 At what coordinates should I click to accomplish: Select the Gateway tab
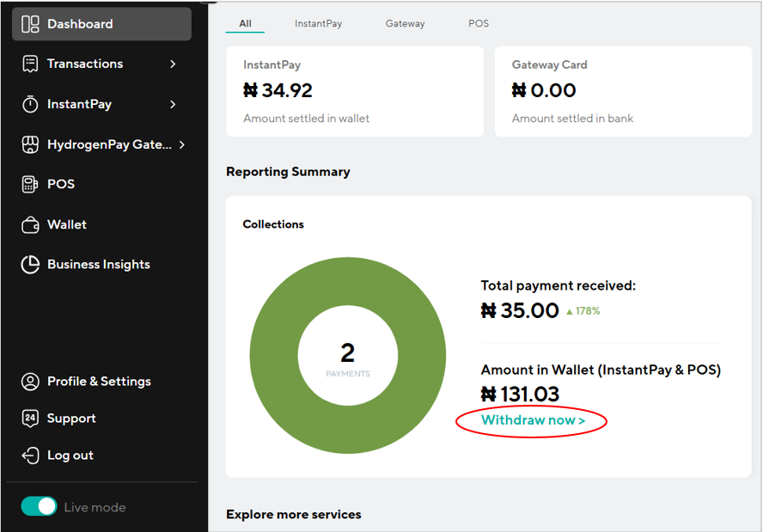(405, 24)
